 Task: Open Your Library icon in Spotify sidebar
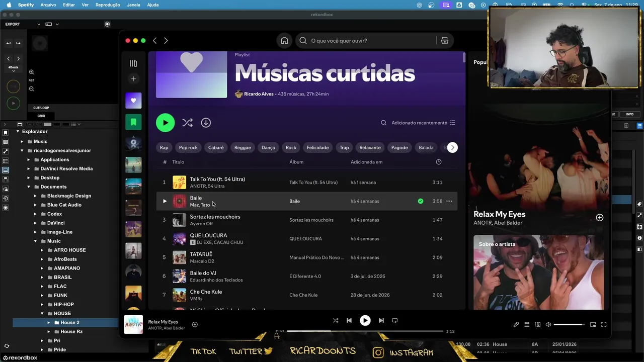click(133, 63)
